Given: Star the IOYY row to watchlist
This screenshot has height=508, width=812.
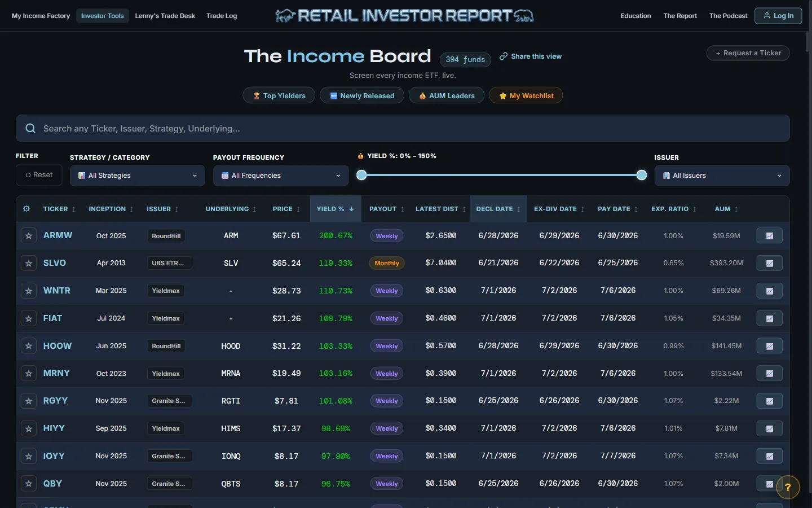Looking at the screenshot, I should click(x=29, y=456).
